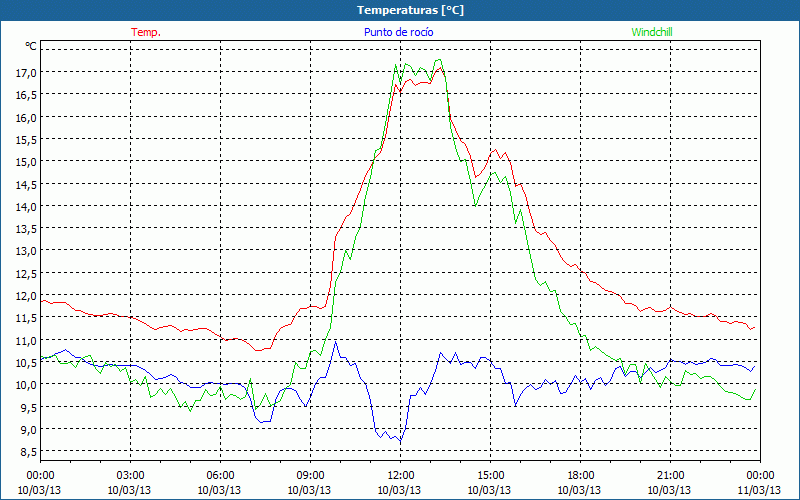Click the 15,5 y-axis value

(26, 139)
